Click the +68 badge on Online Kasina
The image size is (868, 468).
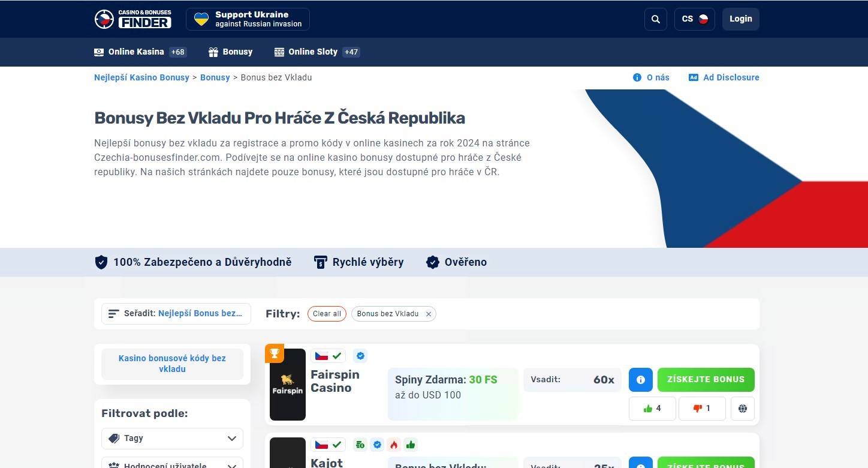178,52
